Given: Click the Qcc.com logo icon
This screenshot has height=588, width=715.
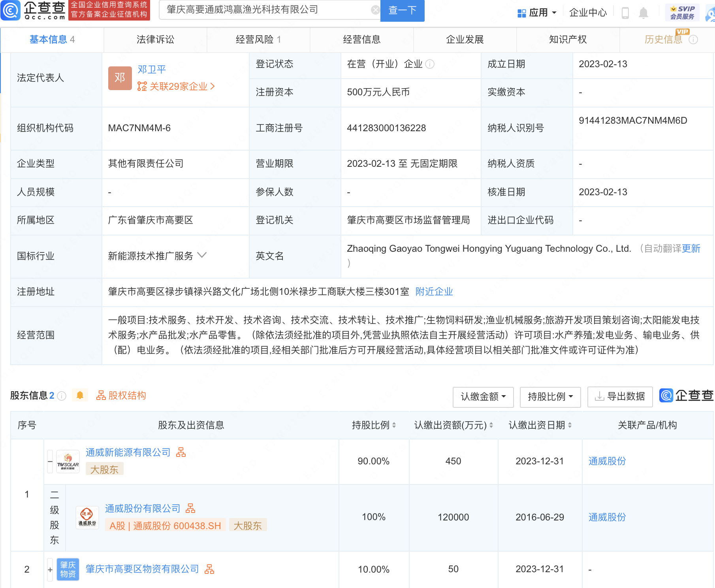Looking at the screenshot, I should click(x=11, y=11).
